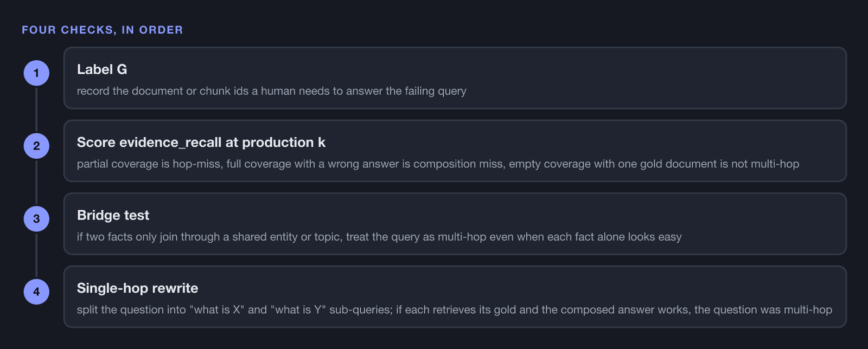This screenshot has height=349, width=868.
Task: Click the quoted "what is Y" sub-query text
Action: click(297, 310)
